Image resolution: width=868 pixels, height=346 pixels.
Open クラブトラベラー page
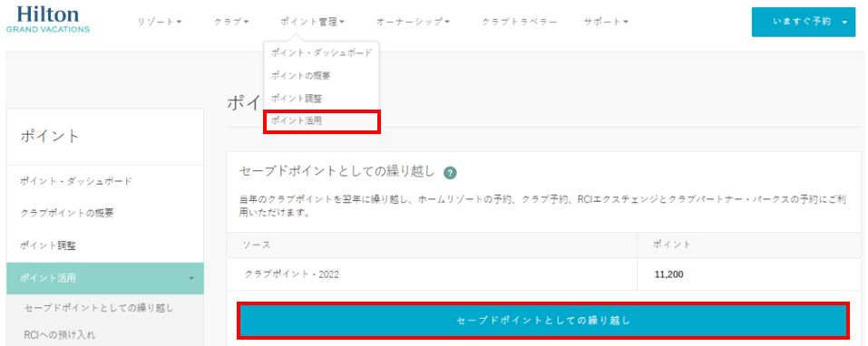tap(519, 22)
